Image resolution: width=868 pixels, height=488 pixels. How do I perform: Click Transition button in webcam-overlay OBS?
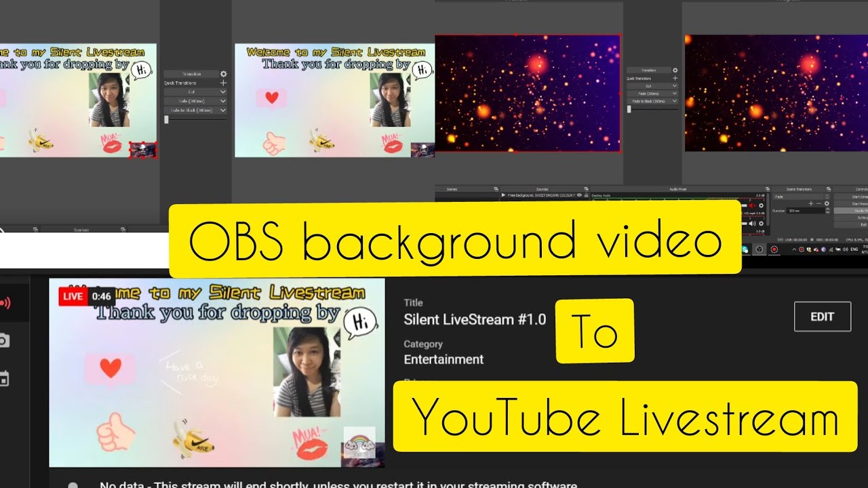click(x=191, y=74)
